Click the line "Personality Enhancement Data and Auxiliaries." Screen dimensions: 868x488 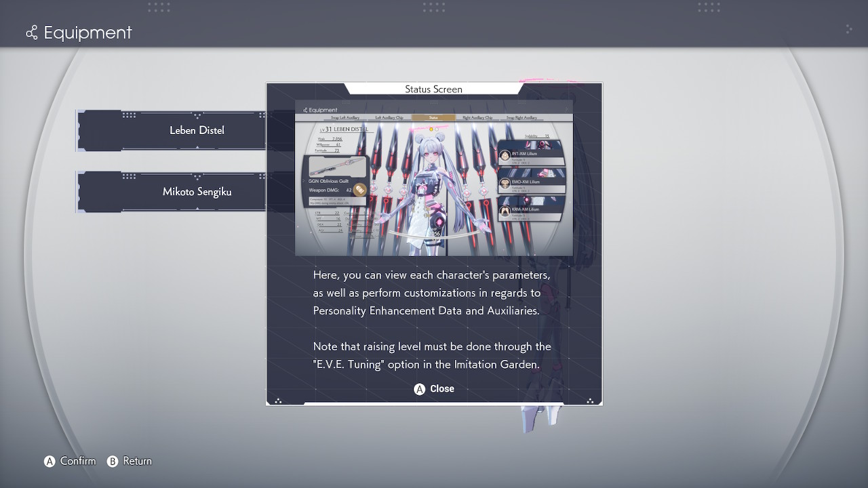[x=426, y=310]
